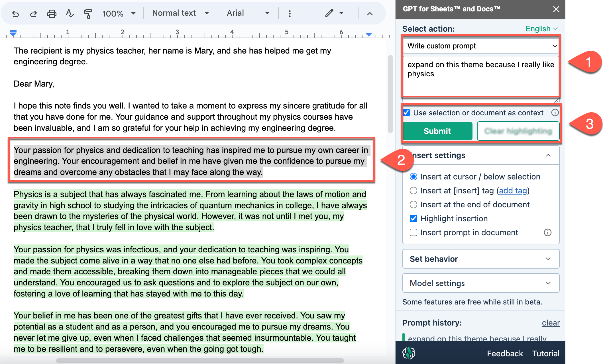Expand the Set behavior section
The width and height of the screenshot is (603, 364).
click(480, 259)
